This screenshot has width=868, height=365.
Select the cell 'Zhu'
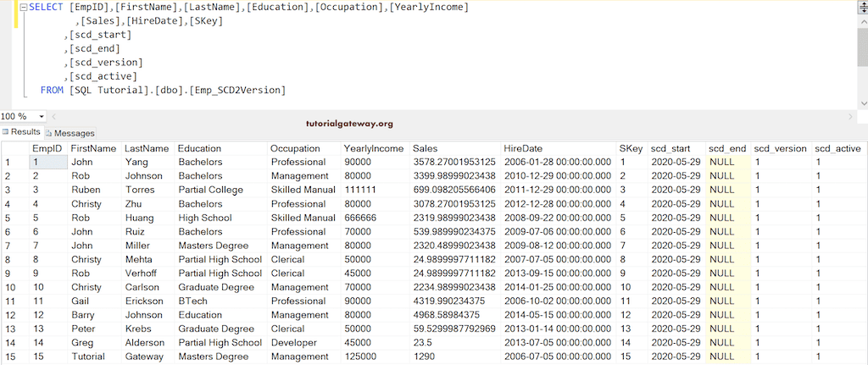coord(147,203)
